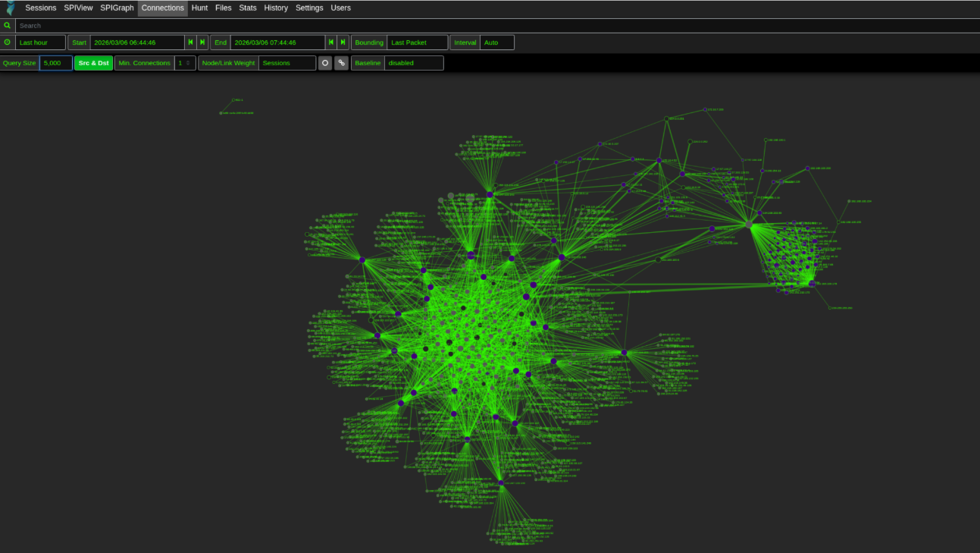Click the search magnifier icon

(8, 26)
